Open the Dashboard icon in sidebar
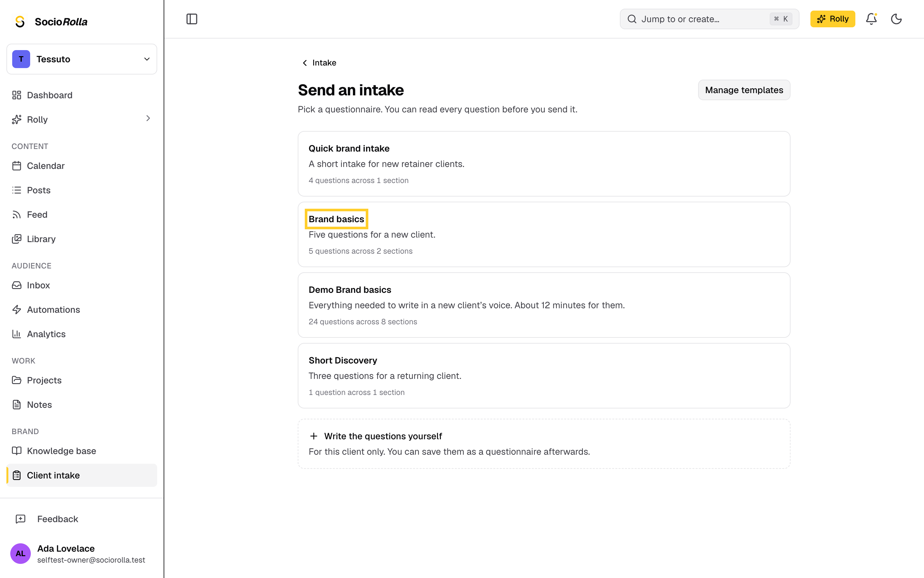This screenshot has height=578, width=924. coord(16,95)
